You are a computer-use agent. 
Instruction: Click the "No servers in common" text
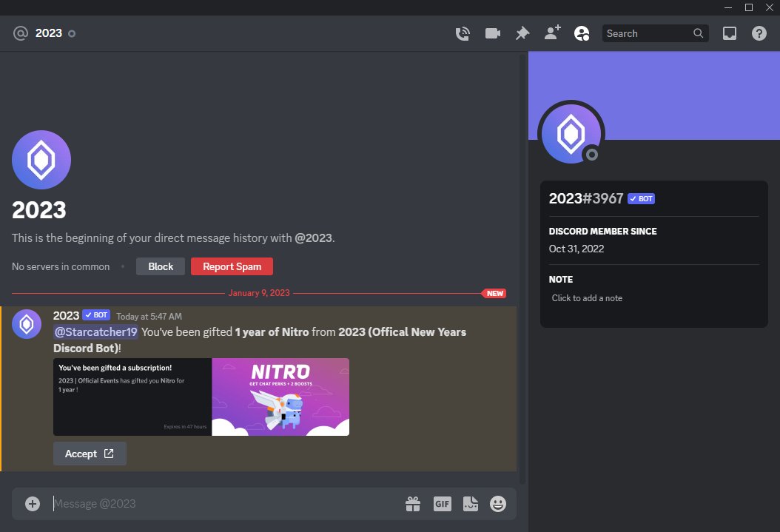coord(61,266)
